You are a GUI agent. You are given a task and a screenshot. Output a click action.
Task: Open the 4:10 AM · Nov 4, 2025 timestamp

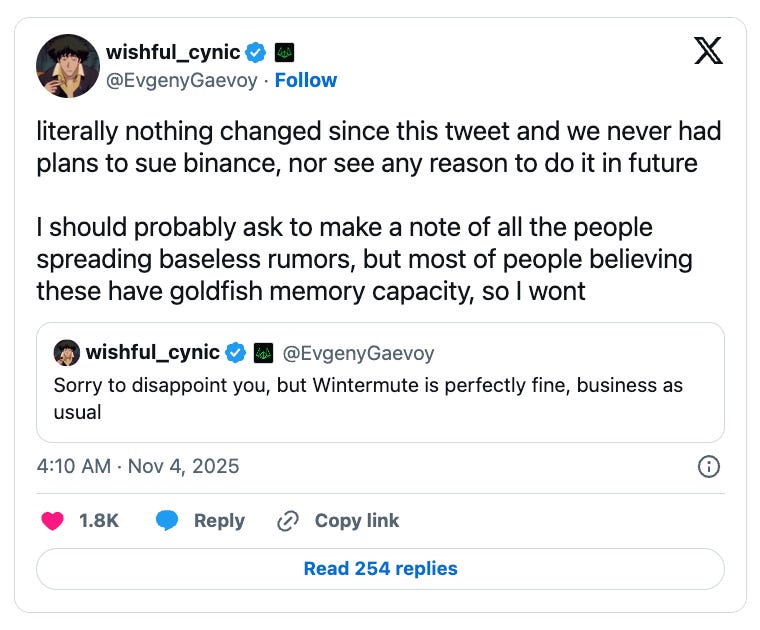(138, 466)
